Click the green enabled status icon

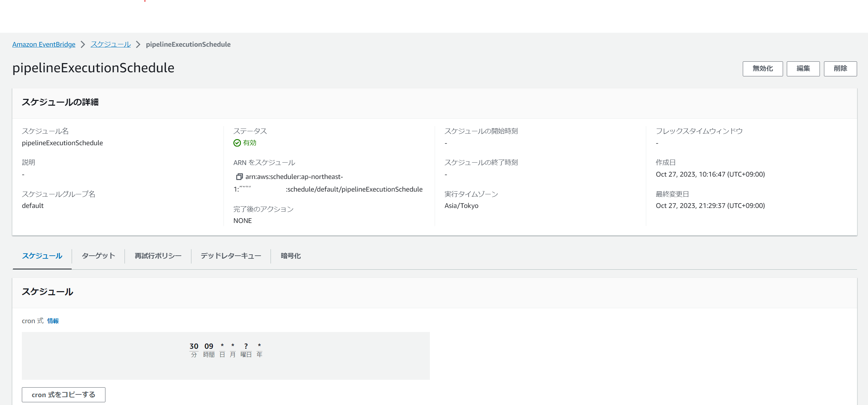coord(237,143)
